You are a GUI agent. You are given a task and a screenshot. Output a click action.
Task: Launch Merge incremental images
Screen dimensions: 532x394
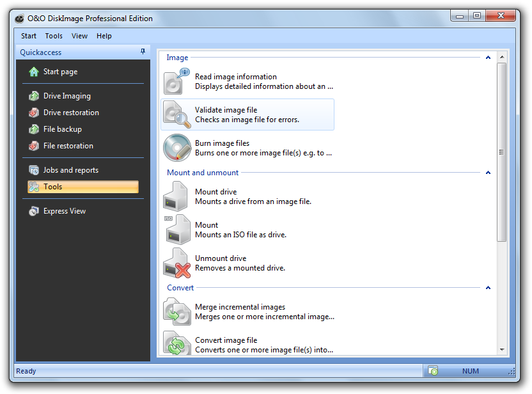tap(242, 311)
